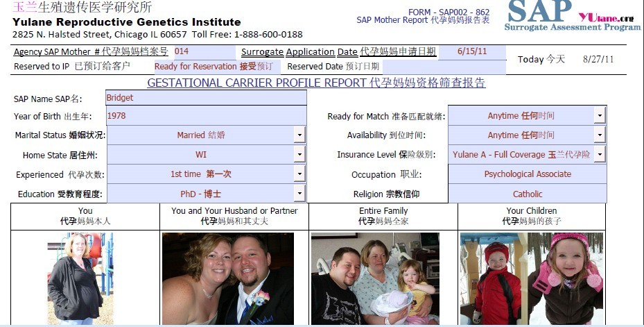Screen dimensions: 644x327
Task: Select the Year of Birth 1978 field
Action: pos(206,115)
